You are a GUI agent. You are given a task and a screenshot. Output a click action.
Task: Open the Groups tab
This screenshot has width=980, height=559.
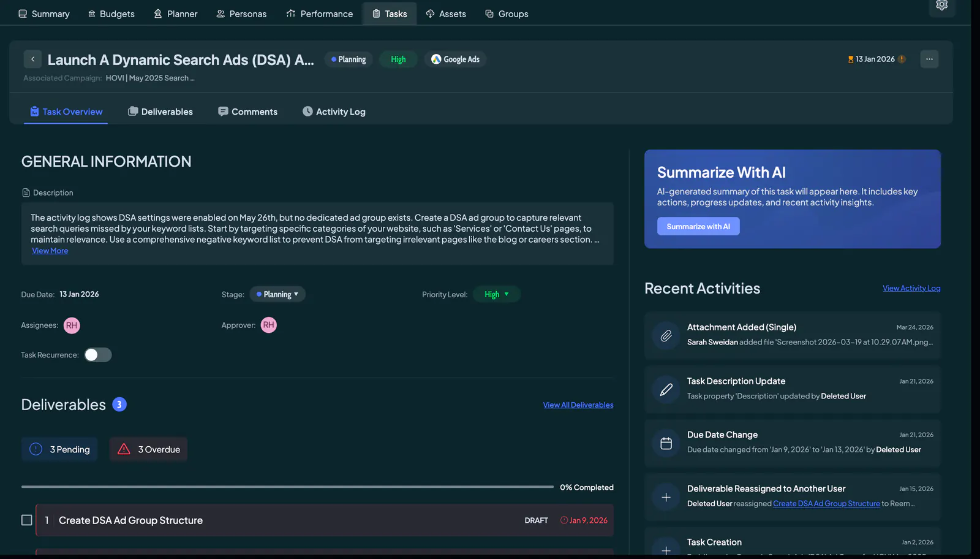pyautogui.click(x=507, y=13)
